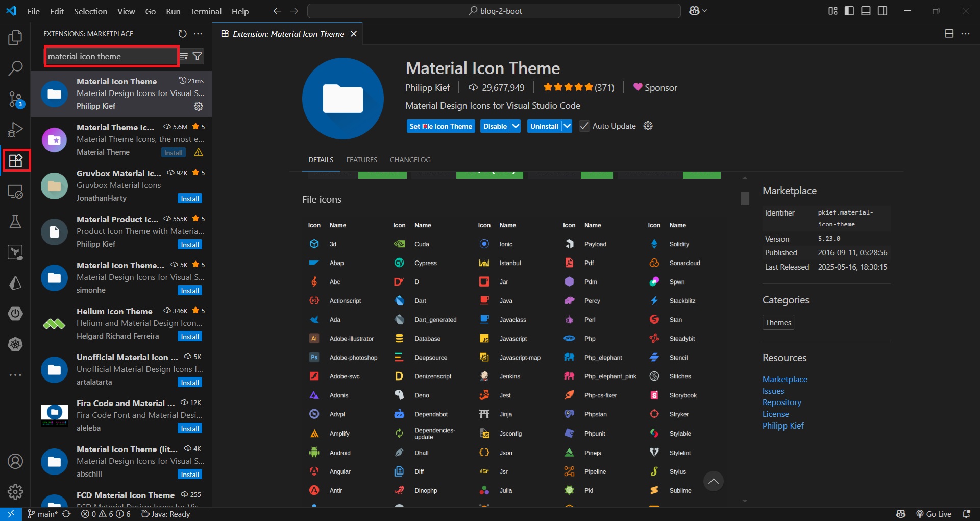Click the 371 star rating
980x521 pixels.
(579, 87)
